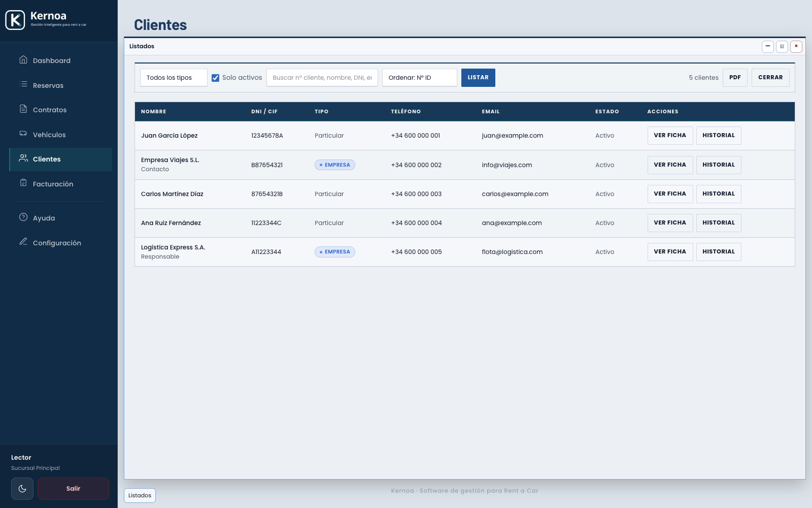The height and width of the screenshot is (508, 812).
Task: Switch to the Listados tab in the bottom bar
Action: pos(140,495)
